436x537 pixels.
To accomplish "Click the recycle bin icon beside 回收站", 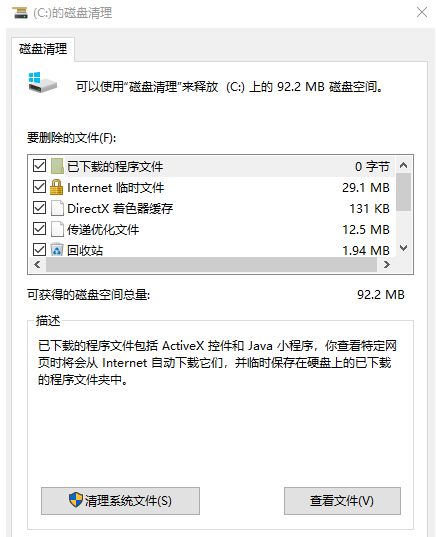I will pyautogui.click(x=57, y=249).
